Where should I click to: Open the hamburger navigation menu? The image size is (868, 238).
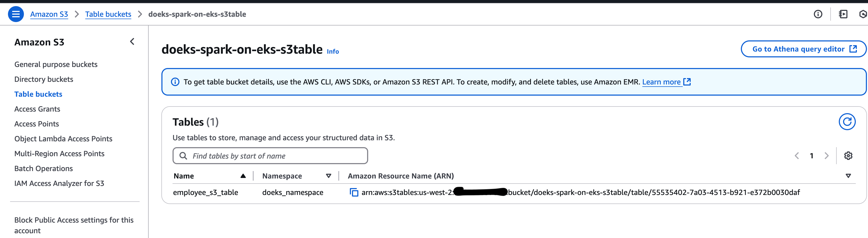point(15,14)
